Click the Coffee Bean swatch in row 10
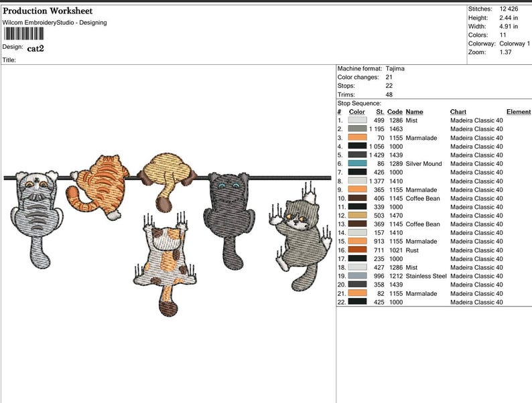 point(357,198)
